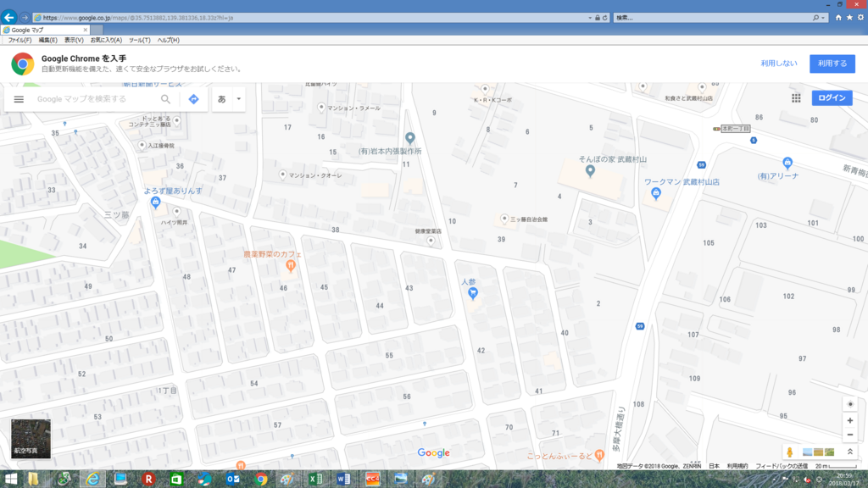Open the Japanese input mode あ button
Screen dimensions: 868x488
coord(221,99)
